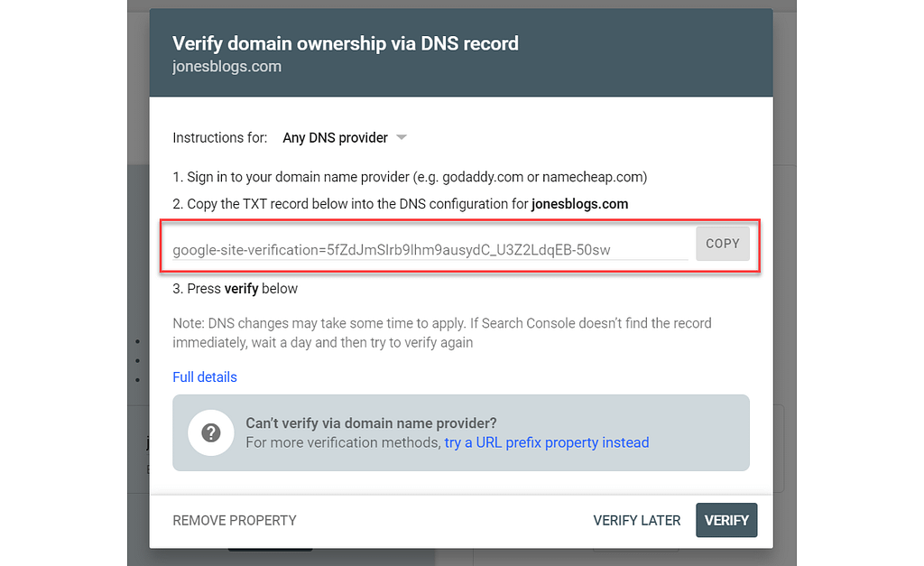Click step 2 Copy the TXT record text

click(401, 204)
